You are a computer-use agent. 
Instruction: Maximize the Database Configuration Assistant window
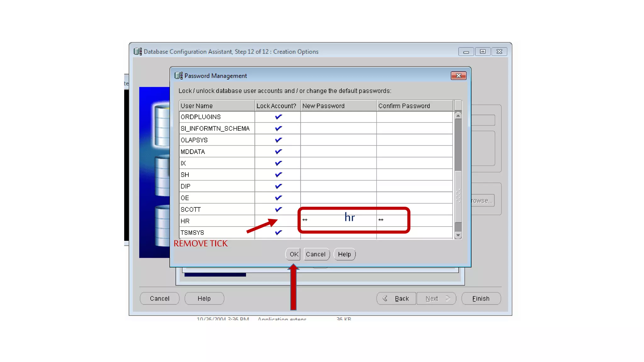coord(483,52)
